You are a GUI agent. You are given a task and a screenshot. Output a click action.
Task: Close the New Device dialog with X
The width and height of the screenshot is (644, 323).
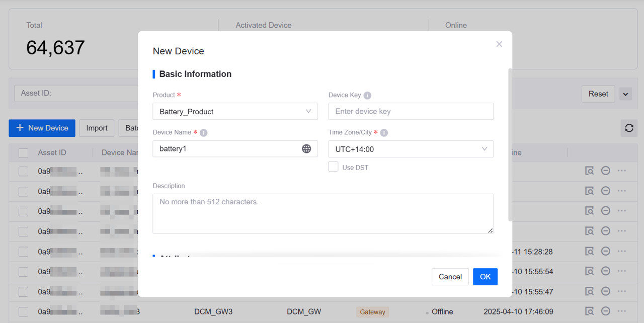point(499,44)
